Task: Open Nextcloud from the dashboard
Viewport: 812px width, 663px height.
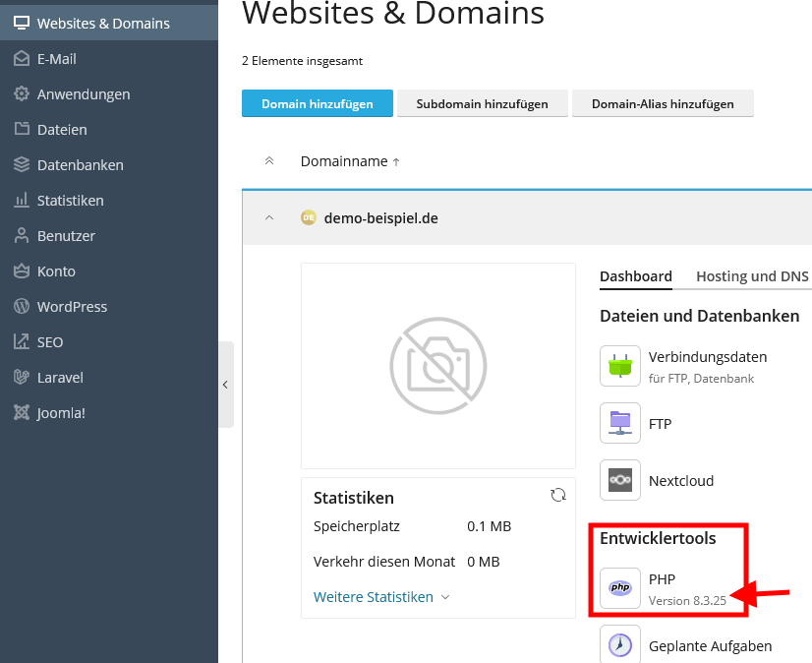Action: (x=620, y=480)
